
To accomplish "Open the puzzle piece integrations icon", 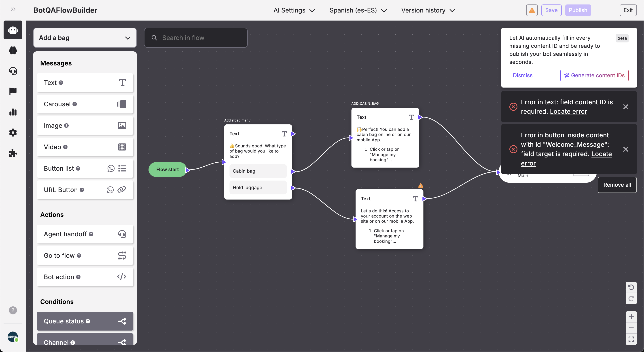I will coord(13,153).
